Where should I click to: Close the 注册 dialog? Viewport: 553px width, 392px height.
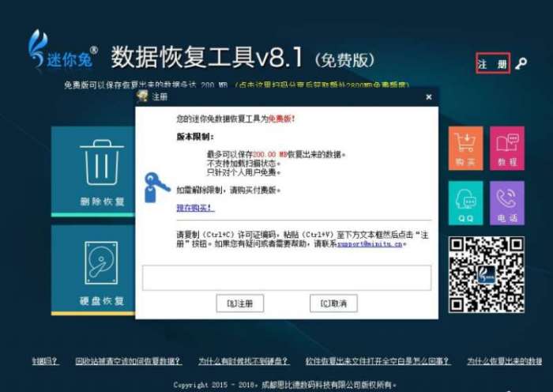click(x=428, y=97)
